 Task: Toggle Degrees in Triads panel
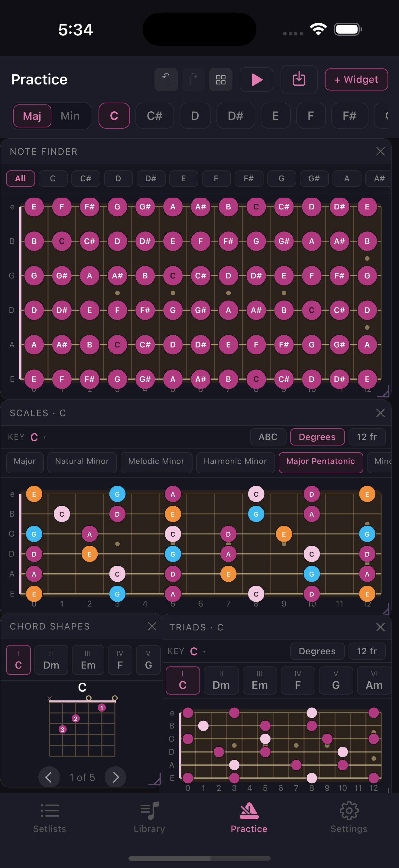pos(317,651)
